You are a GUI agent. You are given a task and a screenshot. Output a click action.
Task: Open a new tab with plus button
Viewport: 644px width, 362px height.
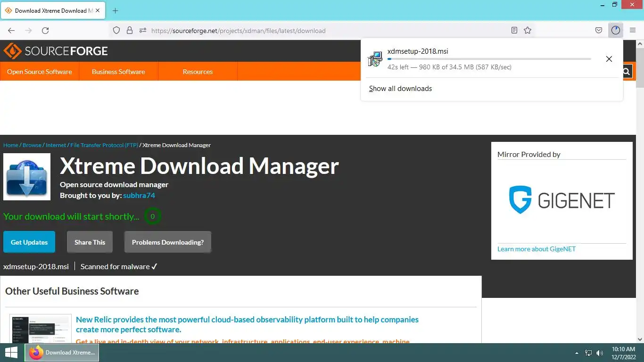(116, 10)
